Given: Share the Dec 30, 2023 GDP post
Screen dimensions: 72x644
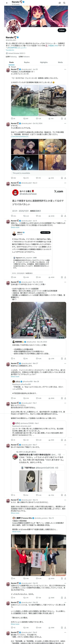Looking at the screenshot, I should pos(65,358).
